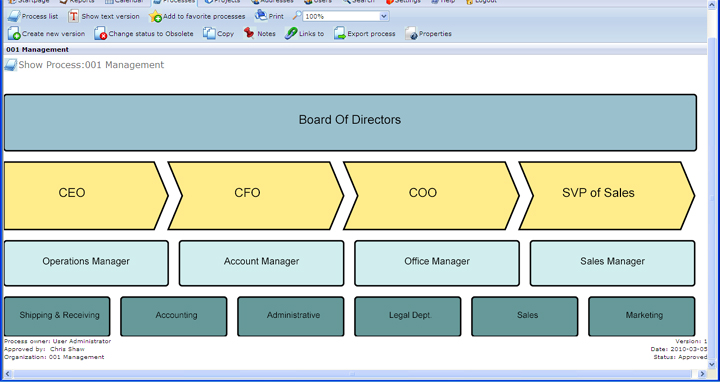Click the Print icon

tap(261, 16)
